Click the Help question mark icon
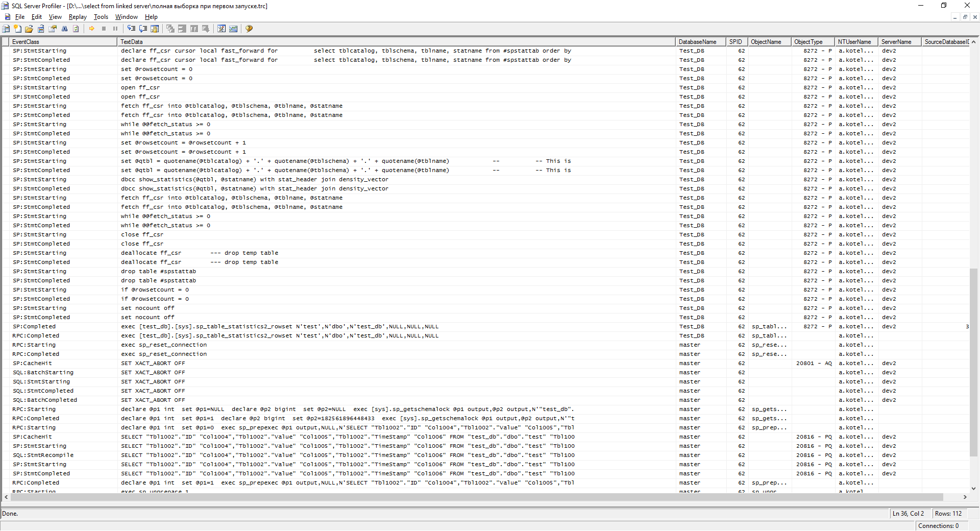Image resolution: width=980 pixels, height=531 pixels. click(249, 29)
